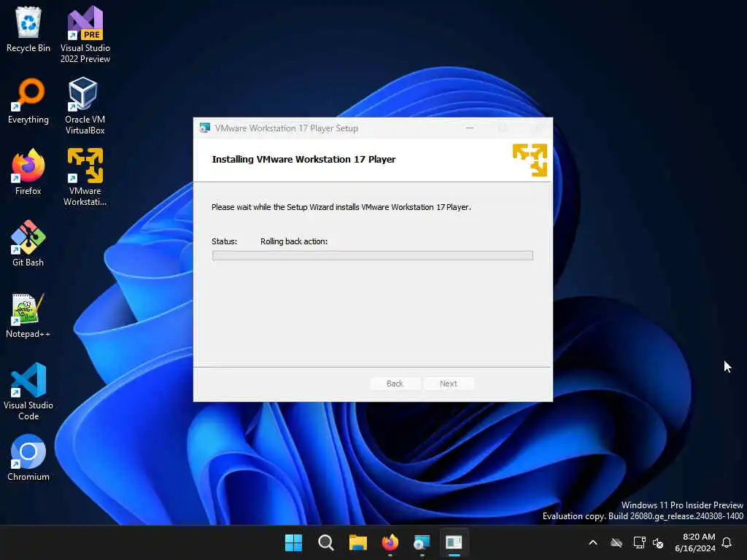Screen dimensions: 747x560
Task: Click the cloud sync tray icon
Action: click(x=616, y=542)
